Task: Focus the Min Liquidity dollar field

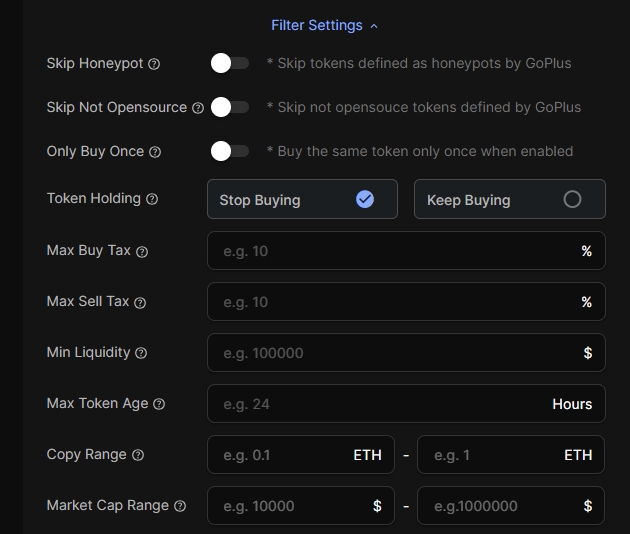Action: [406, 353]
